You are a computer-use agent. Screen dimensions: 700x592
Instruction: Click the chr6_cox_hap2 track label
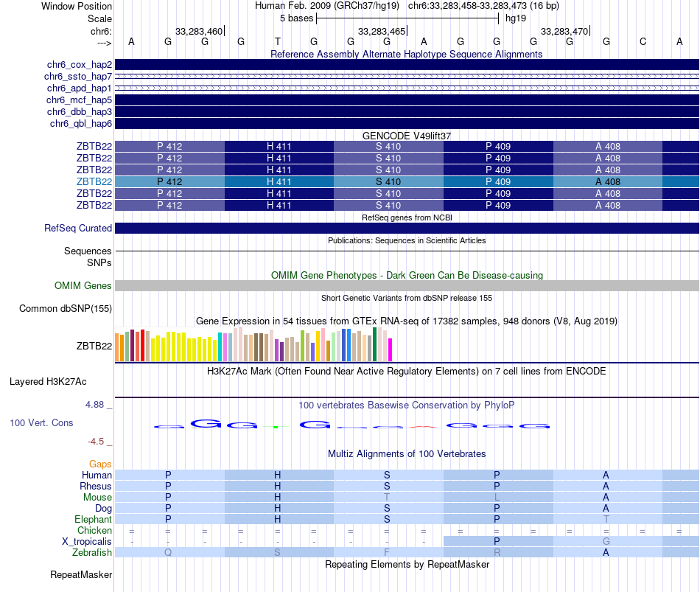point(80,65)
